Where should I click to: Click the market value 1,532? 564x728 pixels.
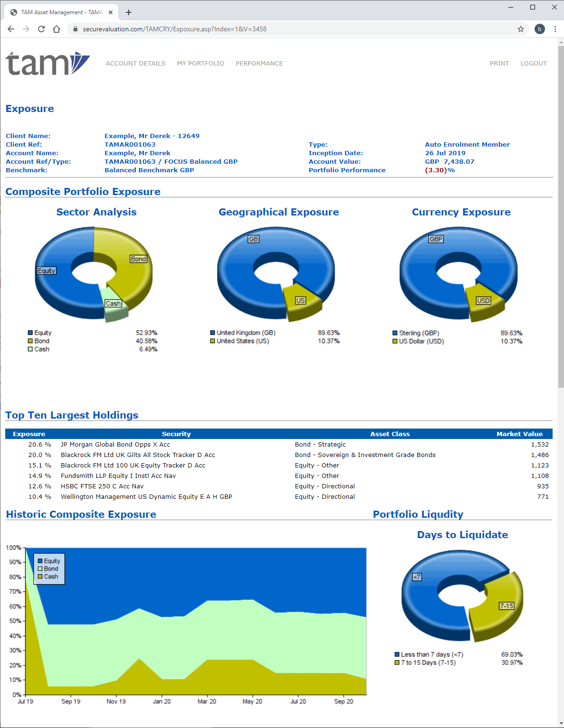(540, 445)
